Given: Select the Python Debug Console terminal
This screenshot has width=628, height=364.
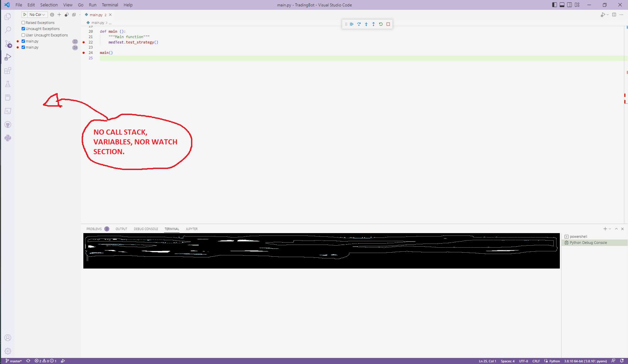Looking at the screenshot, I should [x=594, y=243].
